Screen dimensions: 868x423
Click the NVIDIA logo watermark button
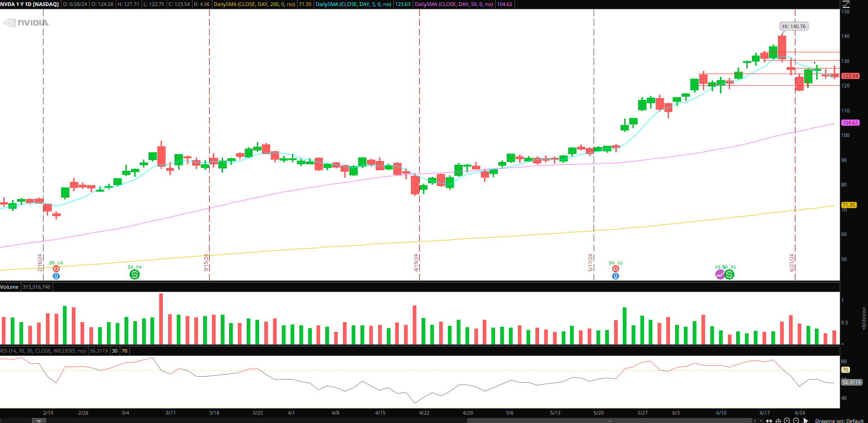[26, 23]
